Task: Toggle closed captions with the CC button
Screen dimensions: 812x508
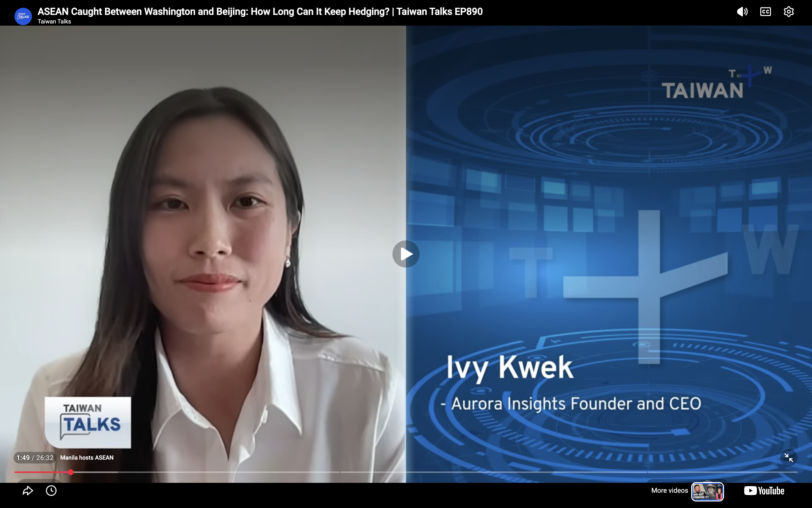Action: [x=765, y=12]
